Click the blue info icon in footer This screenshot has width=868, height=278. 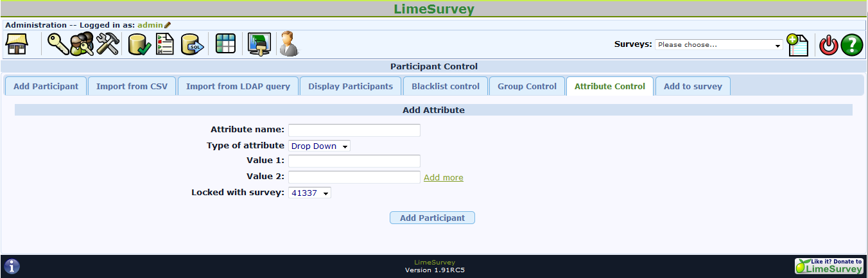[x=12, y=266]
